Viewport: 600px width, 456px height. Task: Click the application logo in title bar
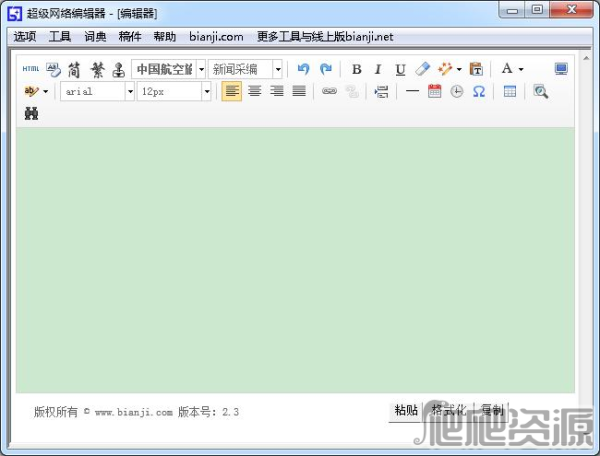pyautogui.click(x=15, y=14)
